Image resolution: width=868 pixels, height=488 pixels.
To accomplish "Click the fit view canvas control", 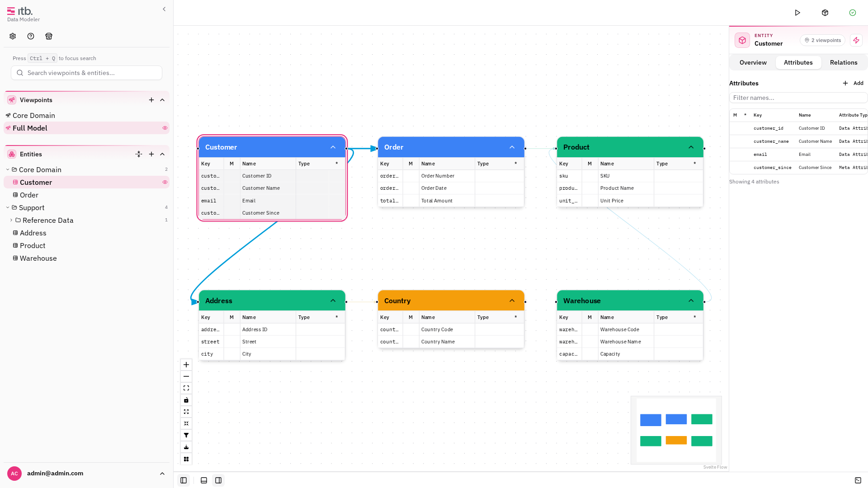I will coord(186,388).
